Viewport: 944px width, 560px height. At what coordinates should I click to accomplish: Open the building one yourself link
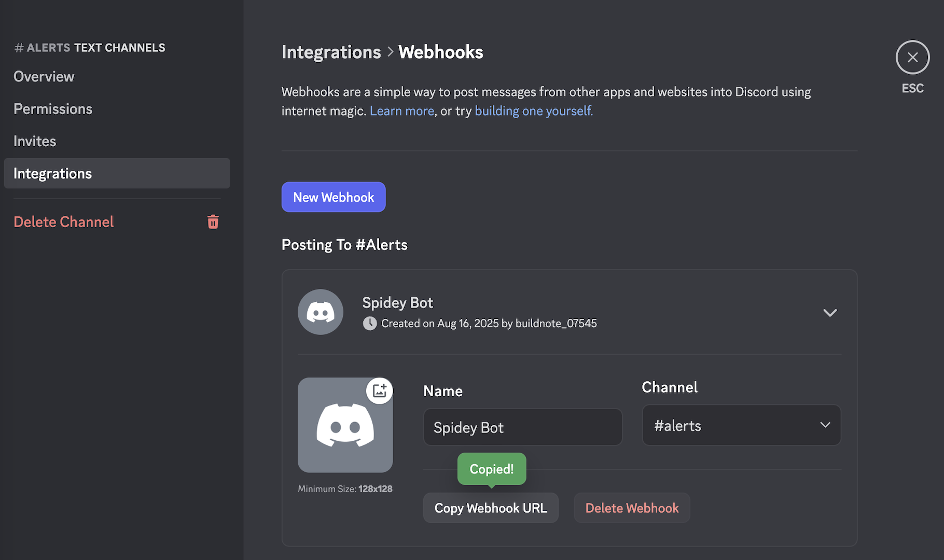534,111
